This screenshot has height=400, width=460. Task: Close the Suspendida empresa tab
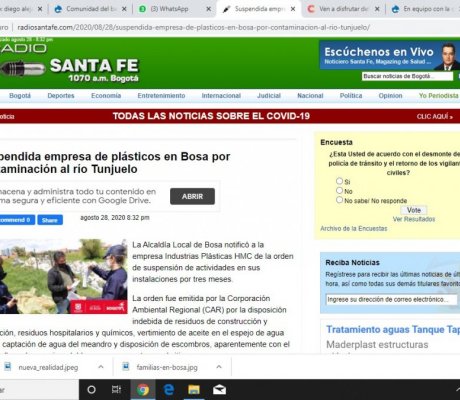[293, 9]
